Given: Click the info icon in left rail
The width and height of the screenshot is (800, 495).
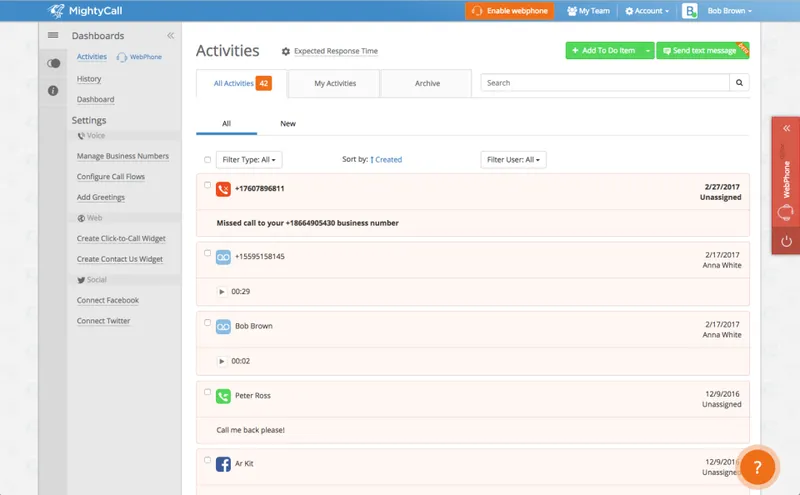Looking at the screenshot, I should (53, 91).
